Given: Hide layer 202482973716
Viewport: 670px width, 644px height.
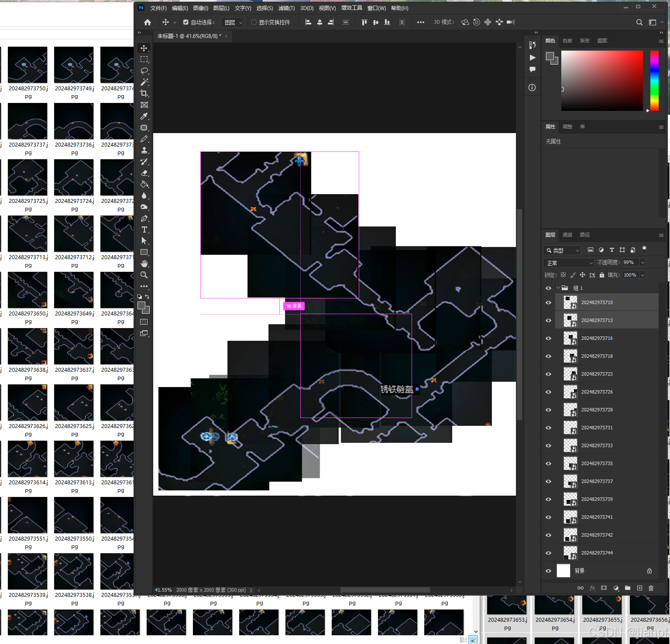Looking at the screenshot, I should pyautogui.click(x=548, y=338).
